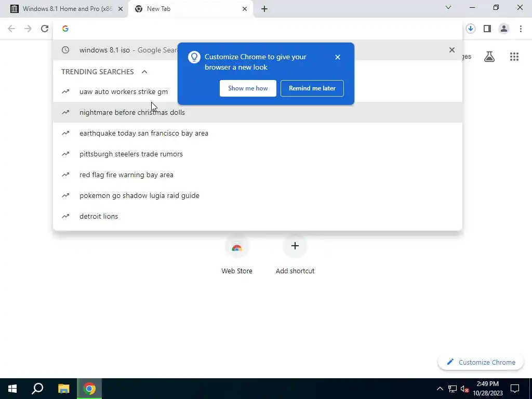The height and width of the screenshot is (399, 532).
Task: Open taskbar search magnifier
Action: click(37, 389)
